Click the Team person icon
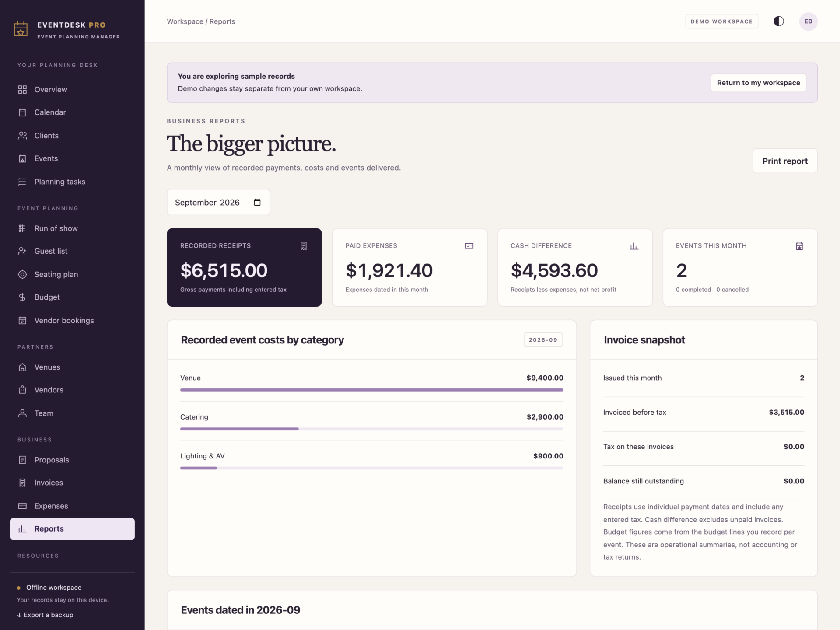This screenshot has width=840, height=630. 22,413
